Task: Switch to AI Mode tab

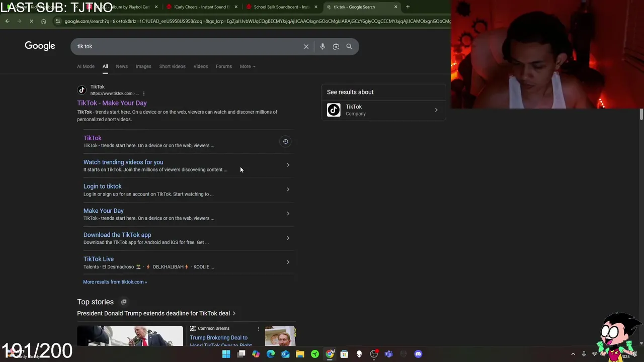Action: tap(86, 66)
